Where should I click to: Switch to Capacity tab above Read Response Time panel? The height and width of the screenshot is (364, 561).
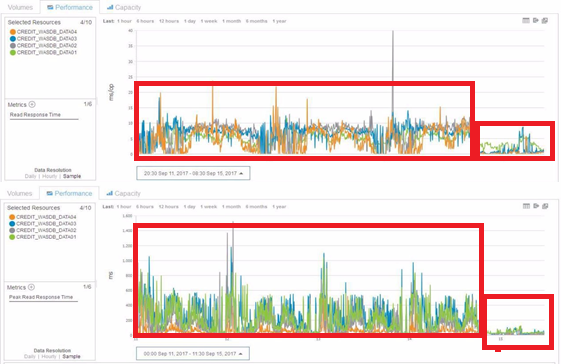(124, 7)
